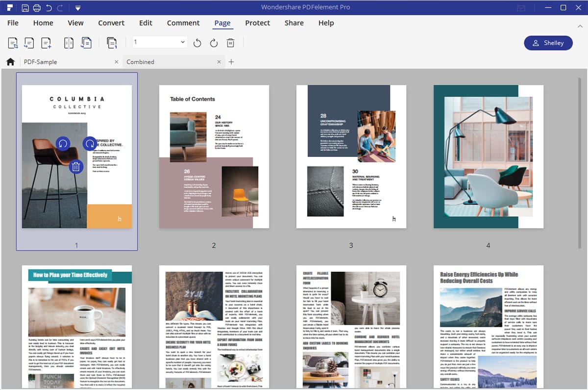Open the page number dropdown
This screenshot has height=390, width=588.
[x=183, y=43]
